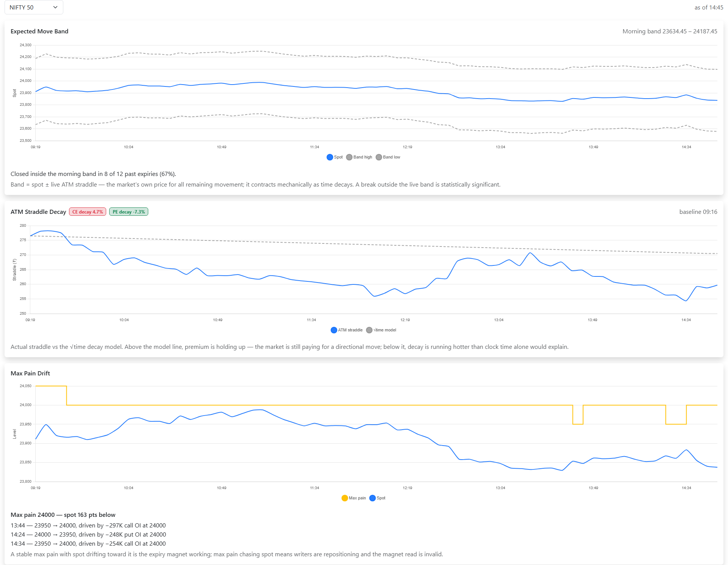The image size is (728, 565).
Task: Click the 10:49 x-axis tick in Expected Move Band
Action: pos(221,147)
